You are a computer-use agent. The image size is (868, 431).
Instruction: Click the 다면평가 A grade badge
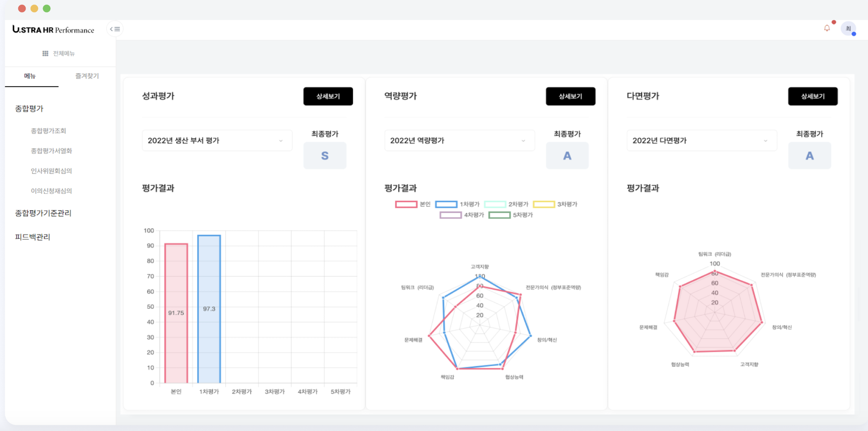coord(809,156)
